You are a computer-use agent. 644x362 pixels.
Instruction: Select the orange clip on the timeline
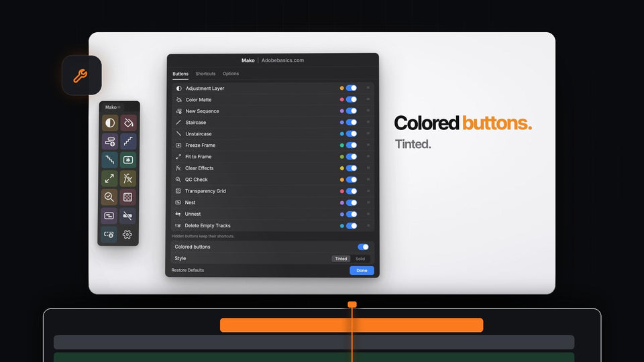coord(352,325)
